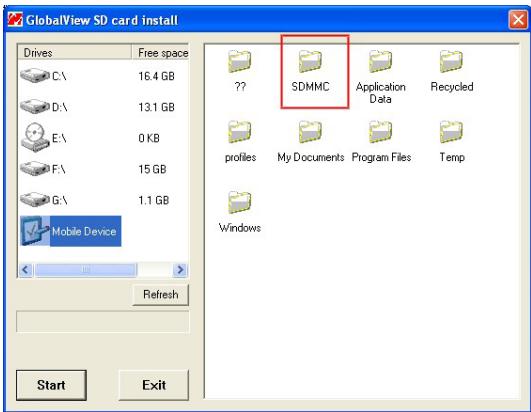Screen dimensions: 531x412
Task: Select the F:\ drive icon
Action: coord(35,168)
